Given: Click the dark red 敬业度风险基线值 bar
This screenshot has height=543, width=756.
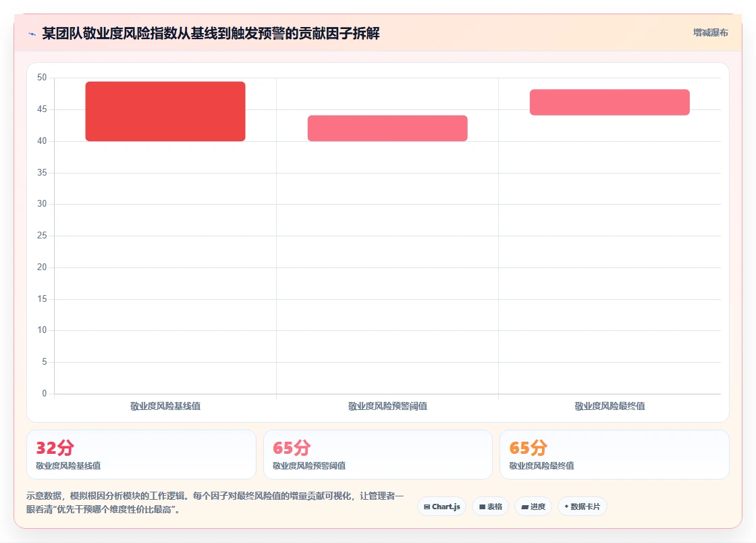Looking at the screenshot, I should click(165, 111).
